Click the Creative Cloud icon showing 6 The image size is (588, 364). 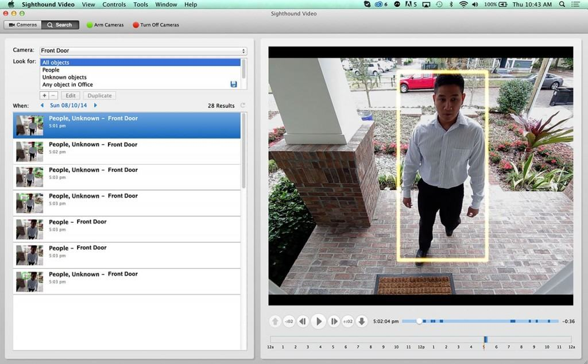[381, 5]
